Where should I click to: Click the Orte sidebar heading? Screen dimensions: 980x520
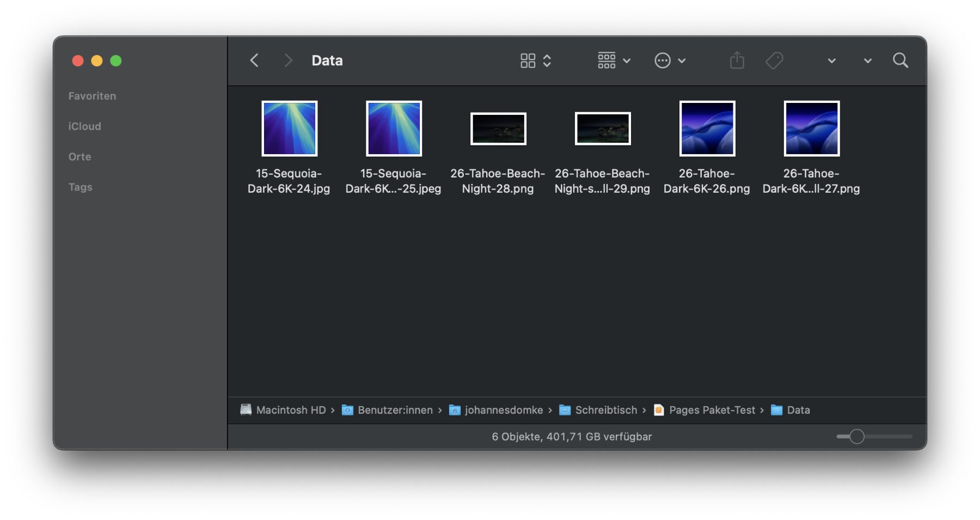click(x=79, y=157)
